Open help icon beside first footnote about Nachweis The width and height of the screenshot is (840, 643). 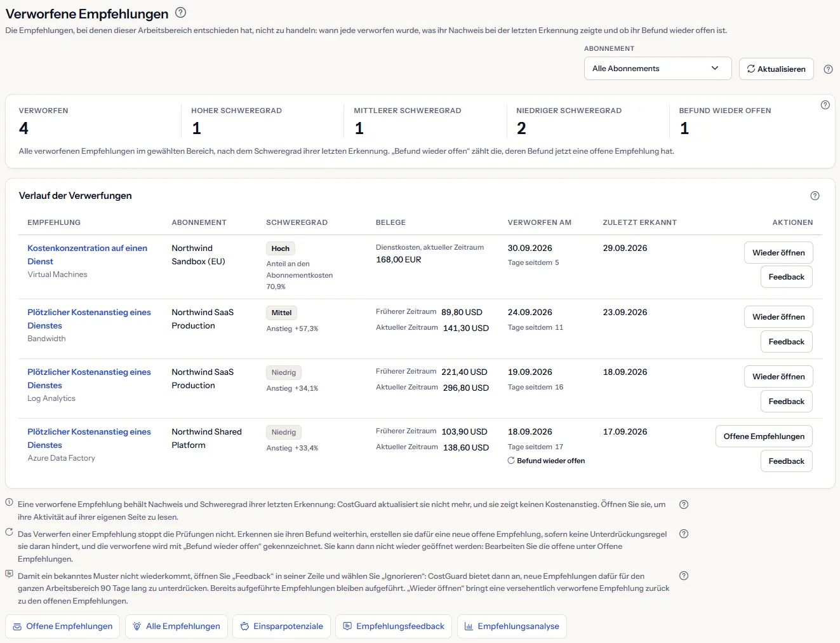click(684, 504)
